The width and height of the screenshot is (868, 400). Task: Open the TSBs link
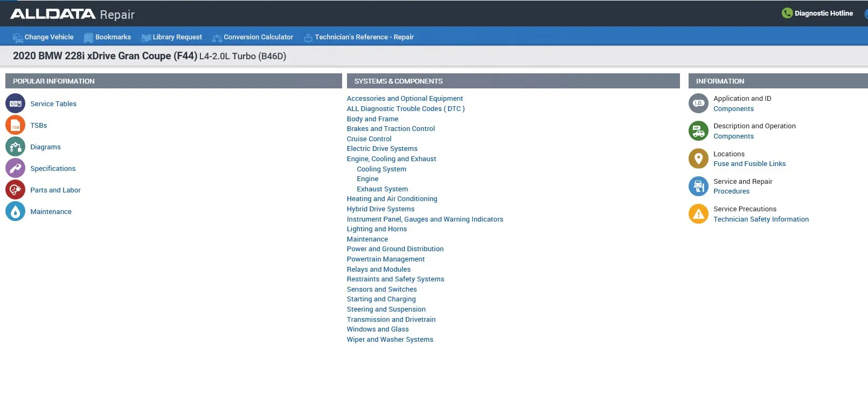pyautogui.click(x=39, y=125)
